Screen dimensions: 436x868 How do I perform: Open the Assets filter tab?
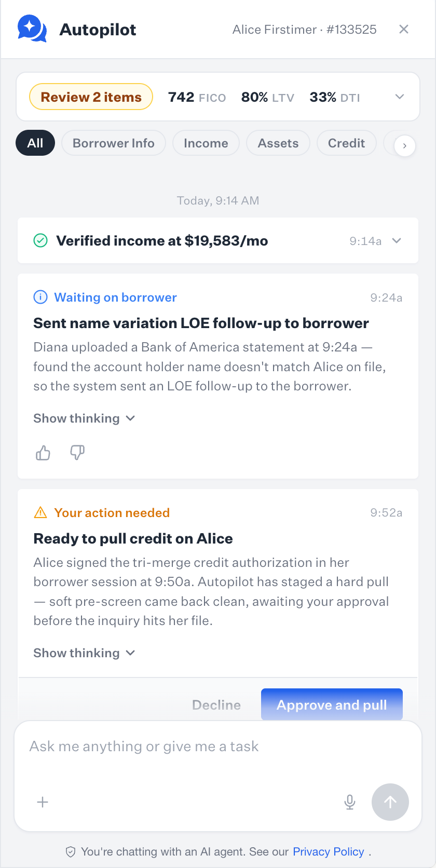[x=278, y=143]
